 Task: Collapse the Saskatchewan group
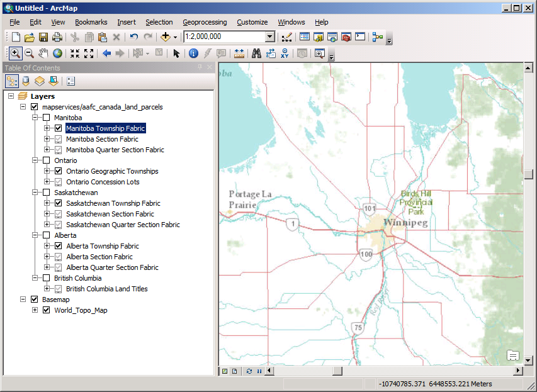pyautogui.click(x=35, y=193)
